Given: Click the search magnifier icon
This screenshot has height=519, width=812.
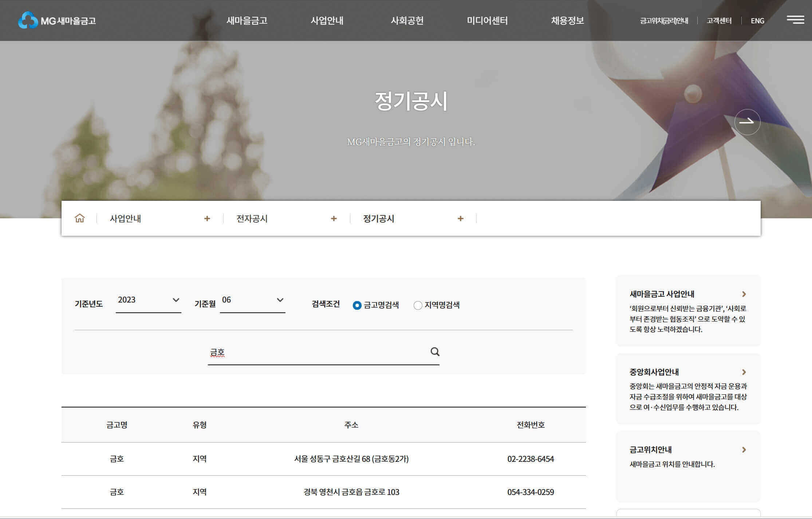Looking at the screenshot, I should click(x=434, y=352).
